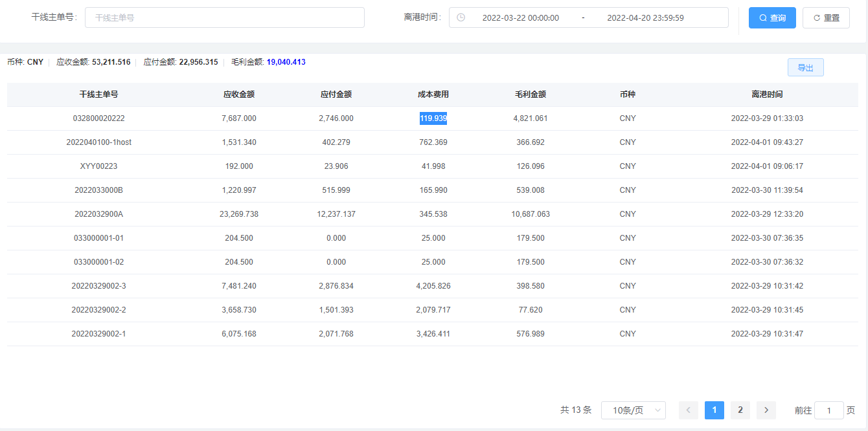Image resolution: width=868 pixels, height=431 pixels.
Task: Jump to page 2 in pagination
Action: pos(740,410)
